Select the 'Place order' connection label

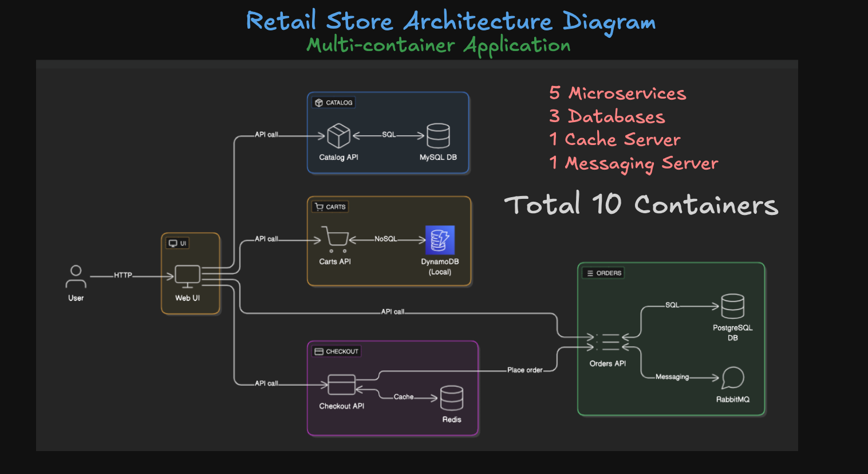click(525, 370)
